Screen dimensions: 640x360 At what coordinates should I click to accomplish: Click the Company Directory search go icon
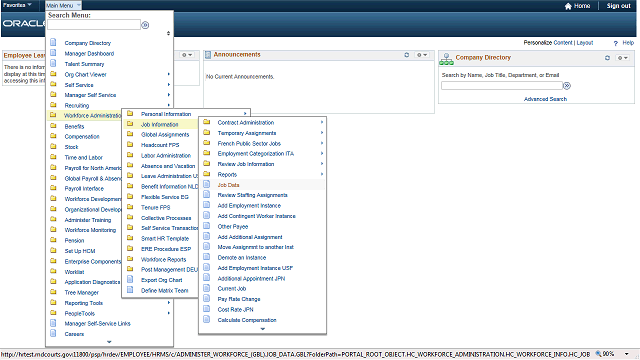pos(567,86)
